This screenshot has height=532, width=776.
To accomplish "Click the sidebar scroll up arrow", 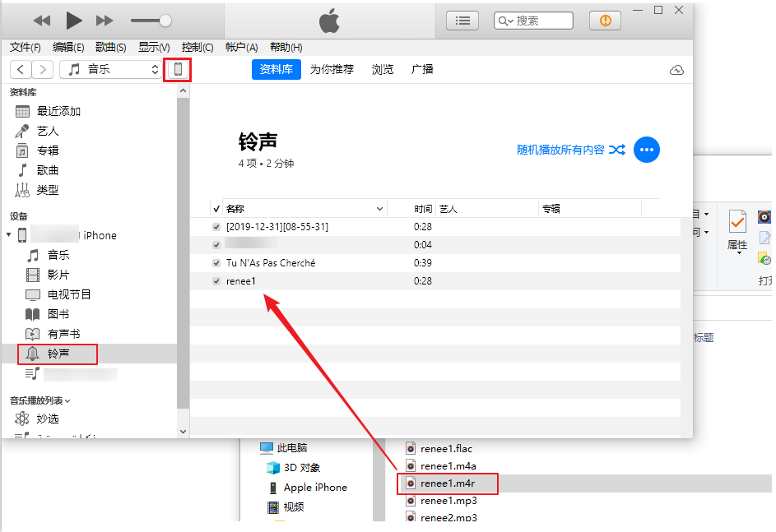I will coord(184,90).
